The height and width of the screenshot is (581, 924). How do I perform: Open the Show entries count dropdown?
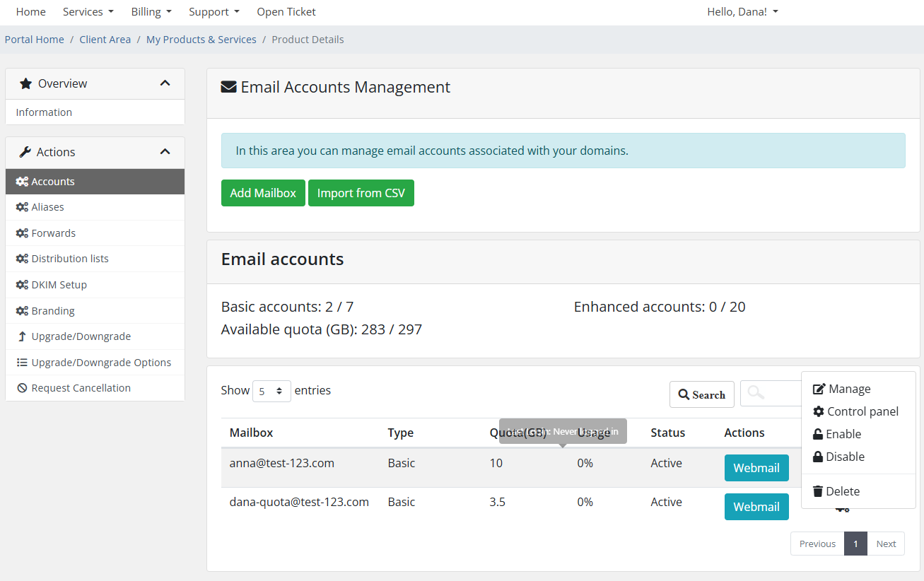click(271, 391)
